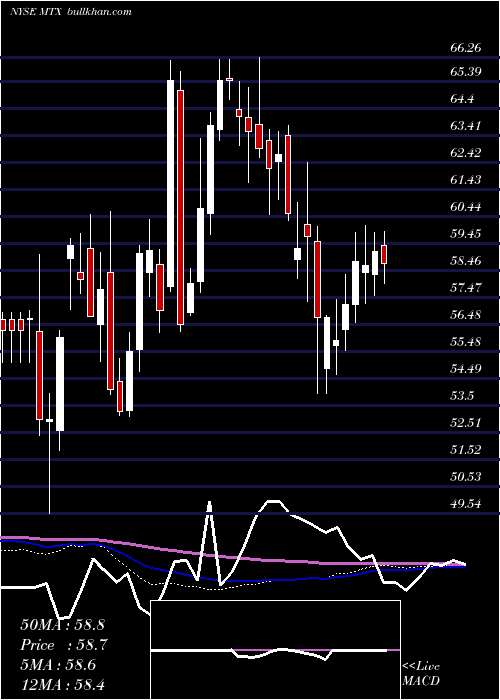The width and height of the screenshot is (500, 700).
Task: Click the 51.52 price axis label
Action: click(x=466, y=450)
